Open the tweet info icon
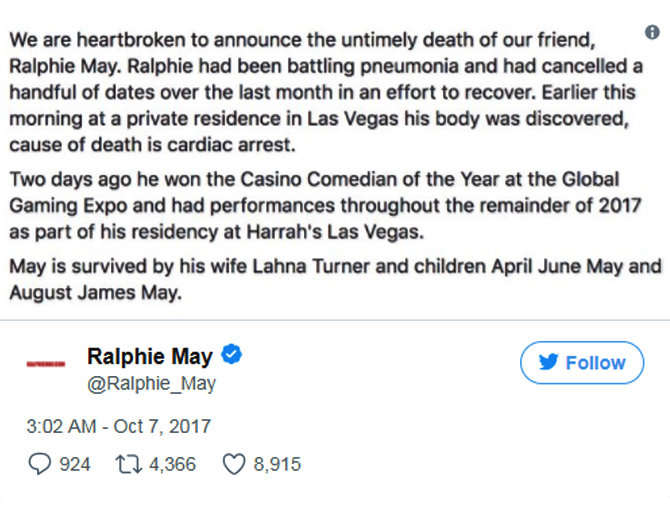The height and width of the screenshot is (521, 670). click(652, 32)
